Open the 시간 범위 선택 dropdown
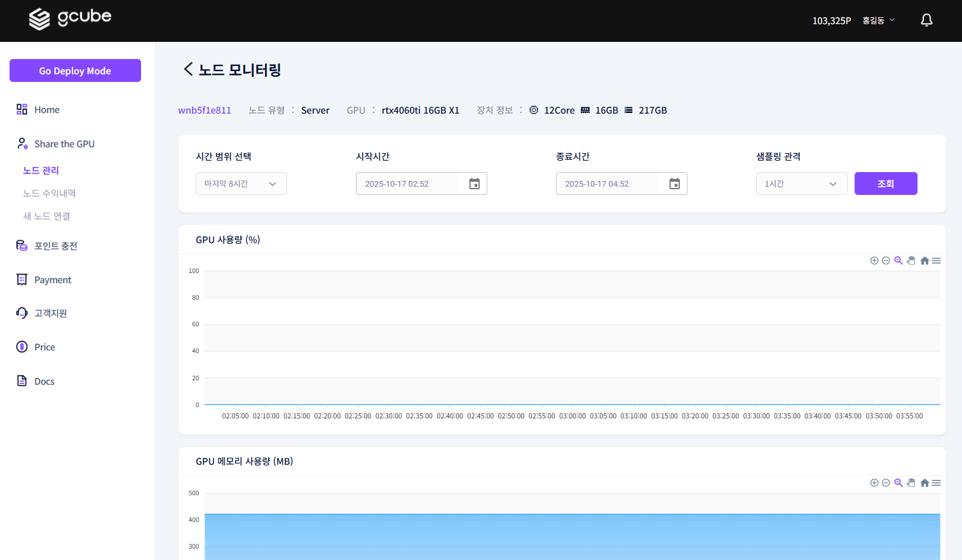 coord(241,183)
